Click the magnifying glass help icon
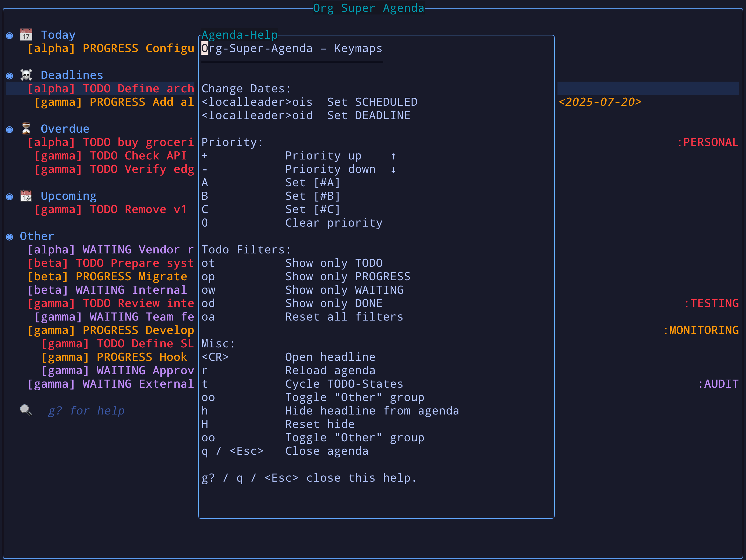This screenshot has width=746, height=560. point(26,410)
